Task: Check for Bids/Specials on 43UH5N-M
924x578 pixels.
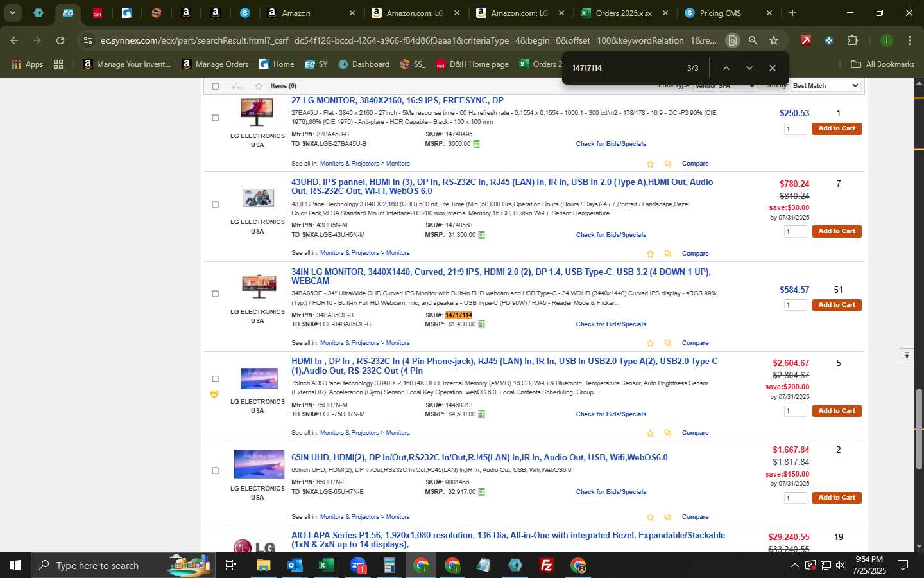Action: point(611,235)
